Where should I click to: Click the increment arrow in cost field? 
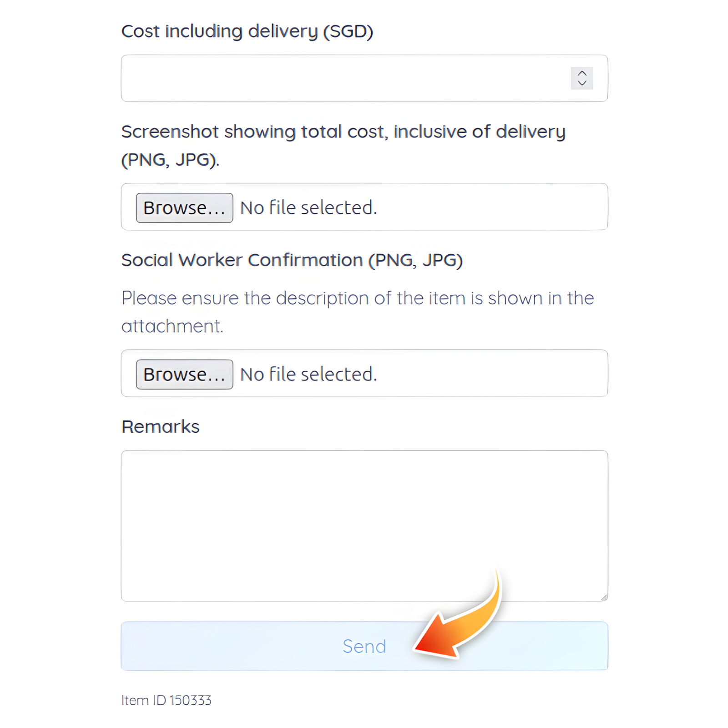581,73
